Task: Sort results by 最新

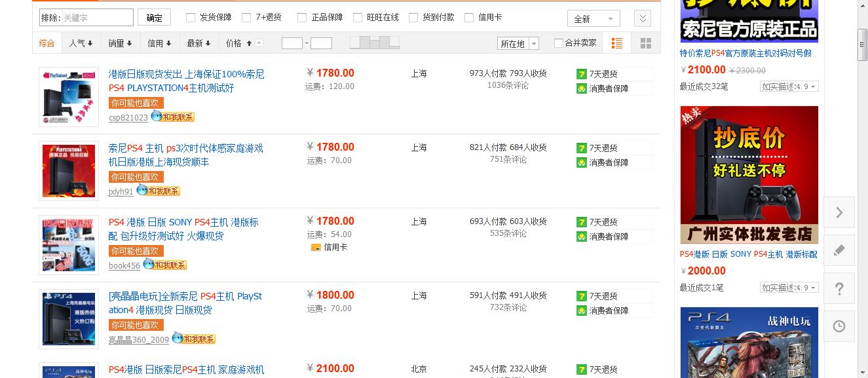Action: pos(198,43)
